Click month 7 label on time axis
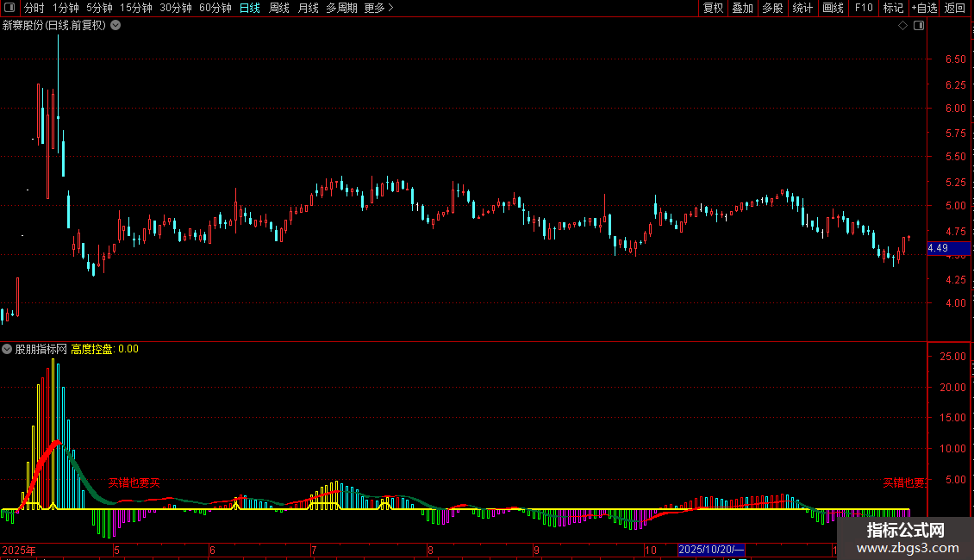The image size is (974, 560). (x=314, y=550)
